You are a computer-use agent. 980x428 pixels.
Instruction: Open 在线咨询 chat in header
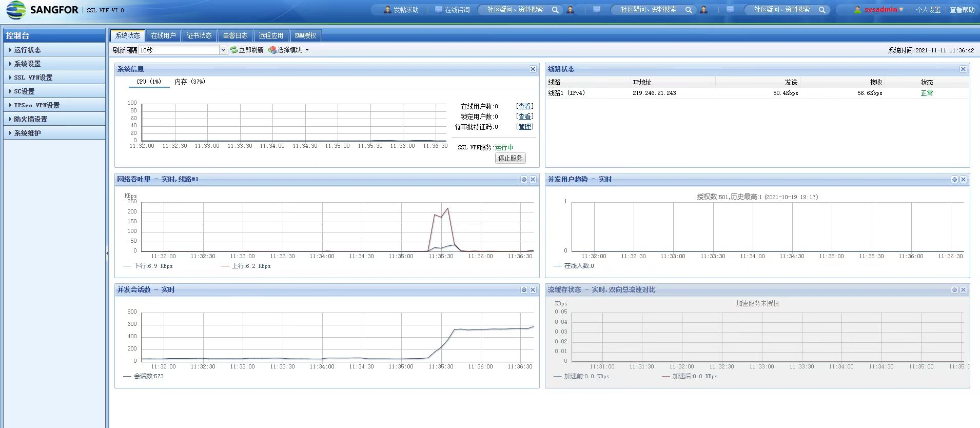click(452, 10)
